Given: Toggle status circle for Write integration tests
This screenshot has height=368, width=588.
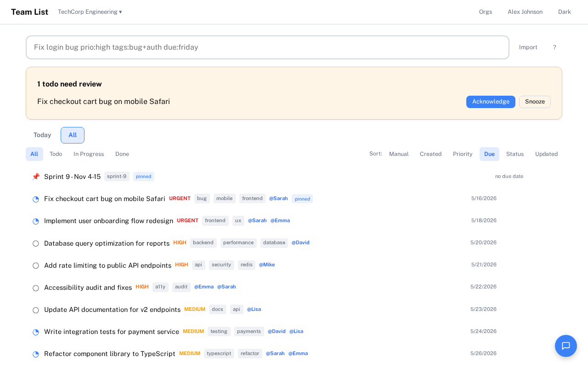Looking at the screenshot, I should [x=36, y=332].
